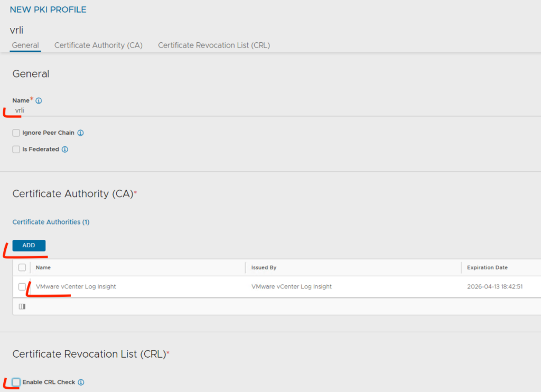Open the Certificate Authority (CA) tab
This screenshot has height=392, width=541.
click(98, 45)
